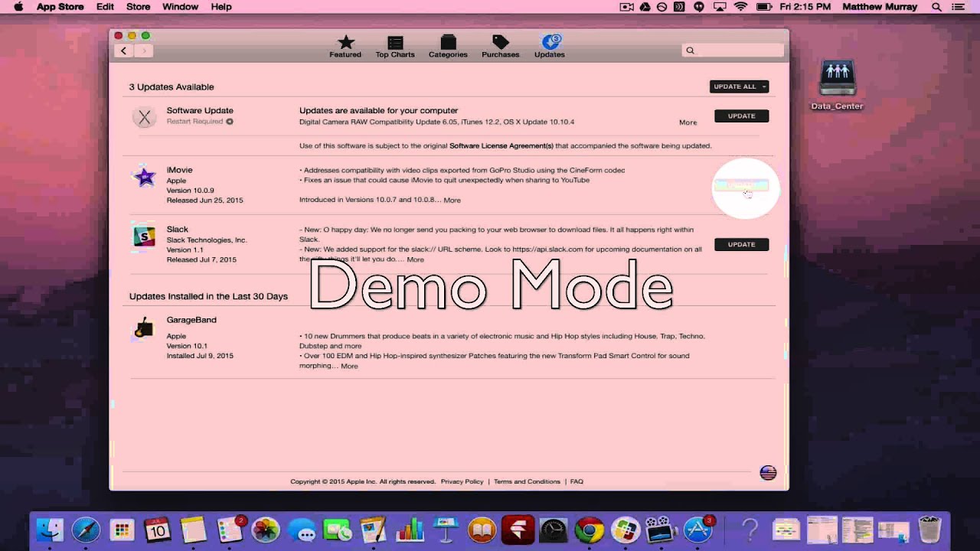Open the Wi-Fi menu bar icon

(740, 7)
